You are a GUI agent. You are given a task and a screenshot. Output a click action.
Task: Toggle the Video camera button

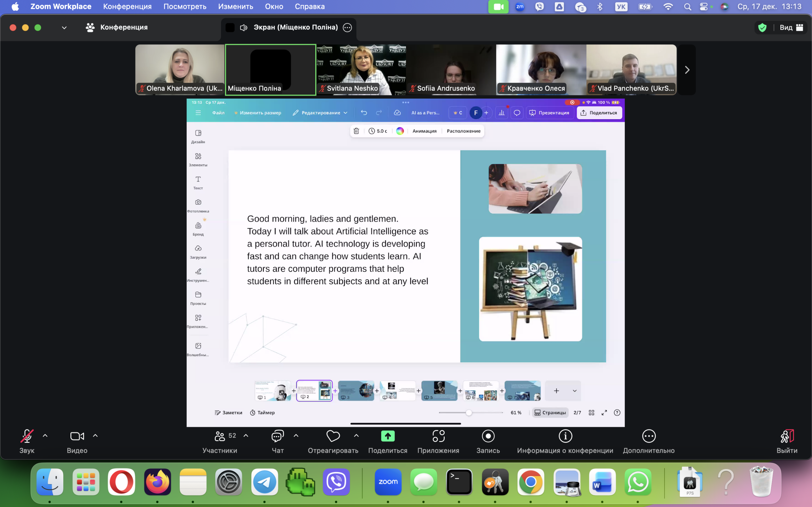click(77, 436)
